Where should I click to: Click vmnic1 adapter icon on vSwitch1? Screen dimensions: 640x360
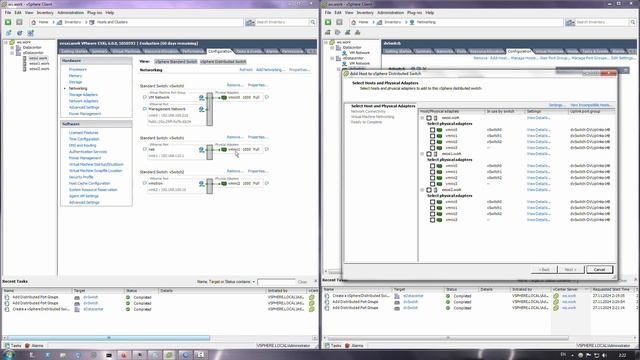[x=224, y=149]
